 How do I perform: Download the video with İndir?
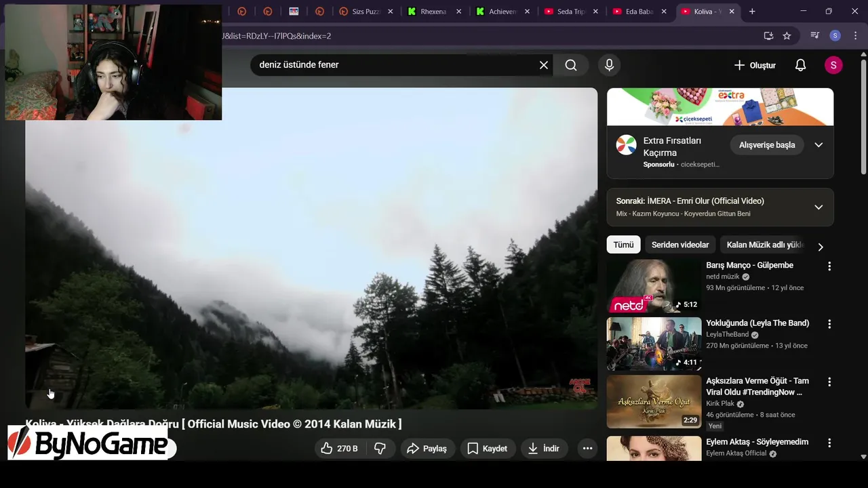543,448
